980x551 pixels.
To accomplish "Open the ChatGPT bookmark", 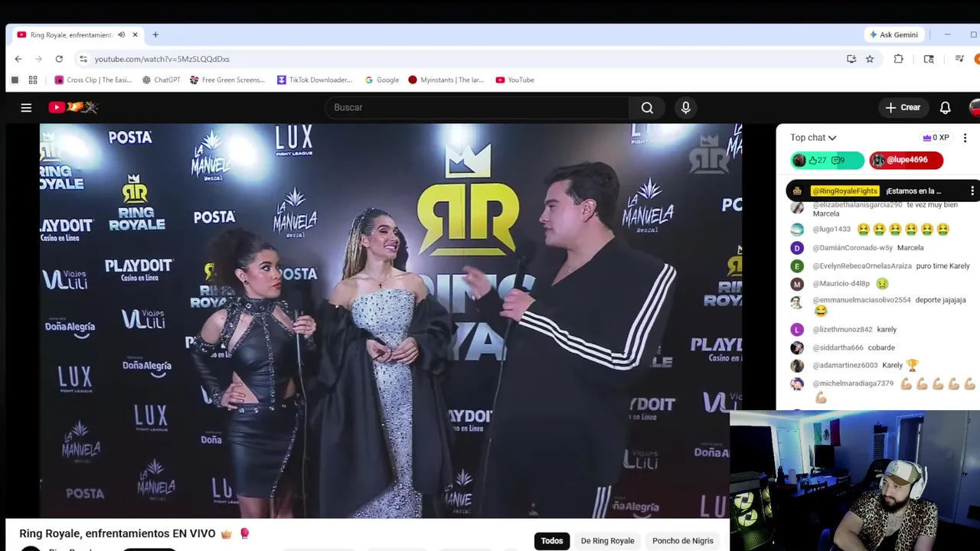I will click(161, 80).
